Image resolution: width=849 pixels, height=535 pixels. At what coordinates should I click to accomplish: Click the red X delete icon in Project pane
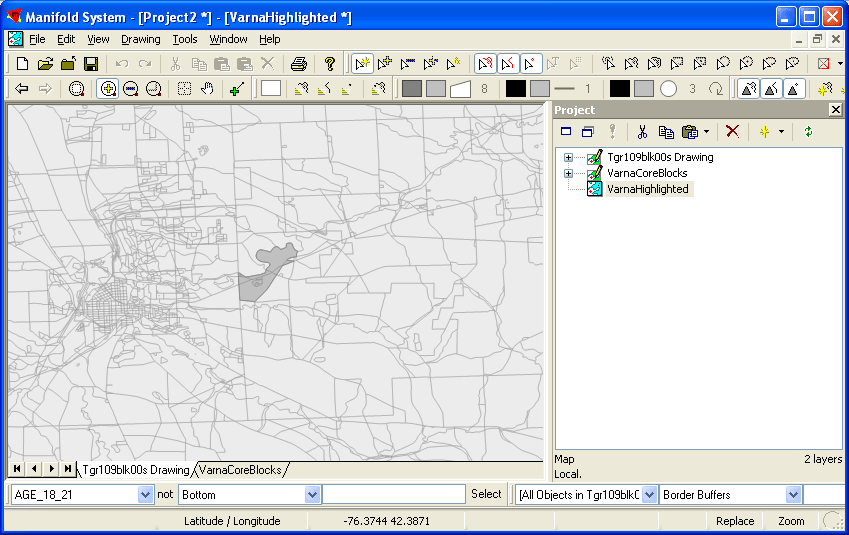pyautogui.click(x=732, y=132)
